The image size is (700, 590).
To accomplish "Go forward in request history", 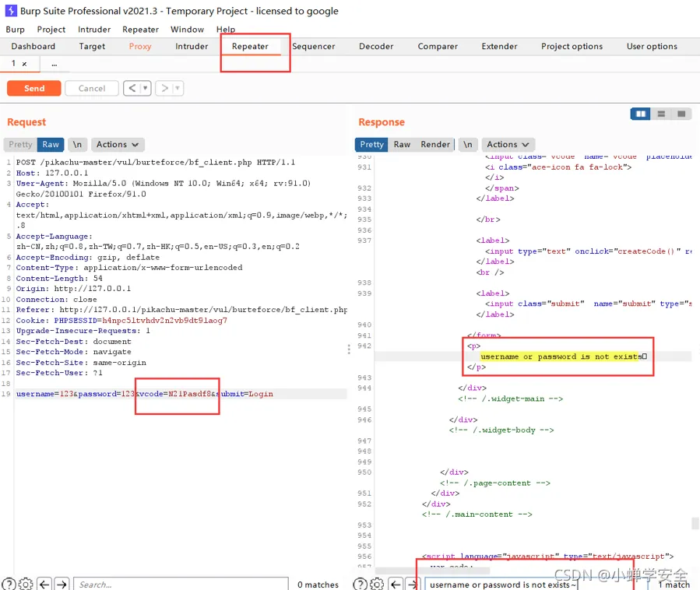I will point(164,88).
